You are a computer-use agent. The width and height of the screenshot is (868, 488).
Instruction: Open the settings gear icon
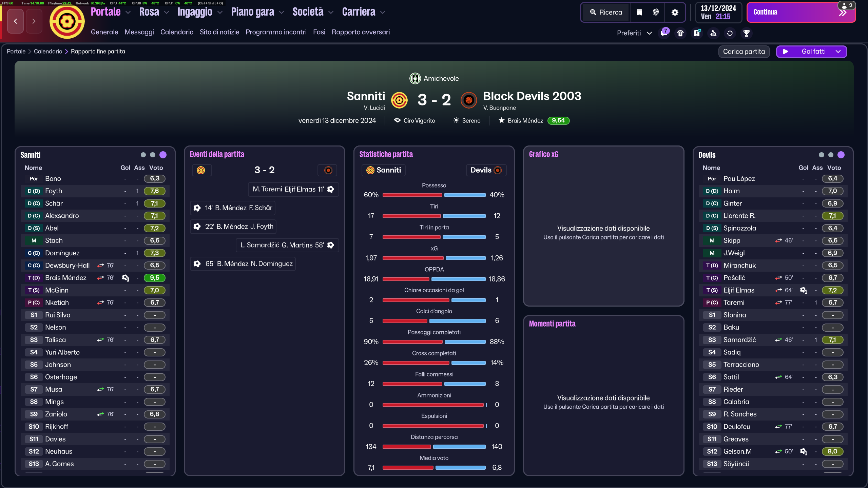click(x=675, y=13)
